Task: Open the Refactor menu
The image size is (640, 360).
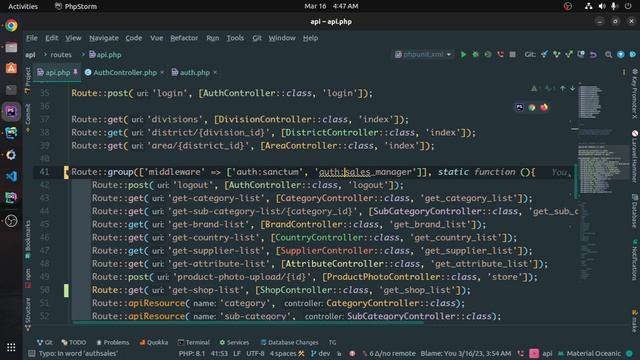Action: 184,38
